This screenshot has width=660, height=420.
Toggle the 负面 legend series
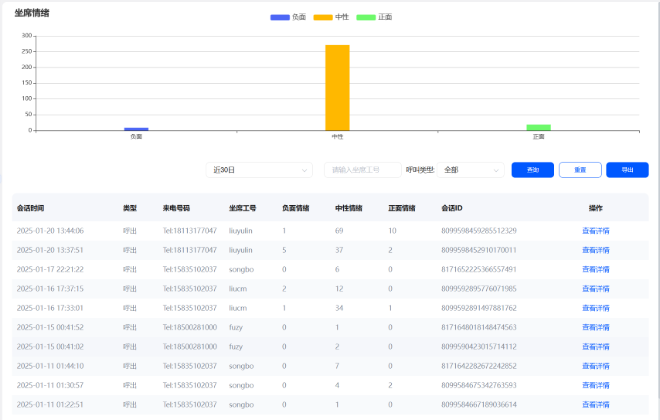[x=288, y=17]
